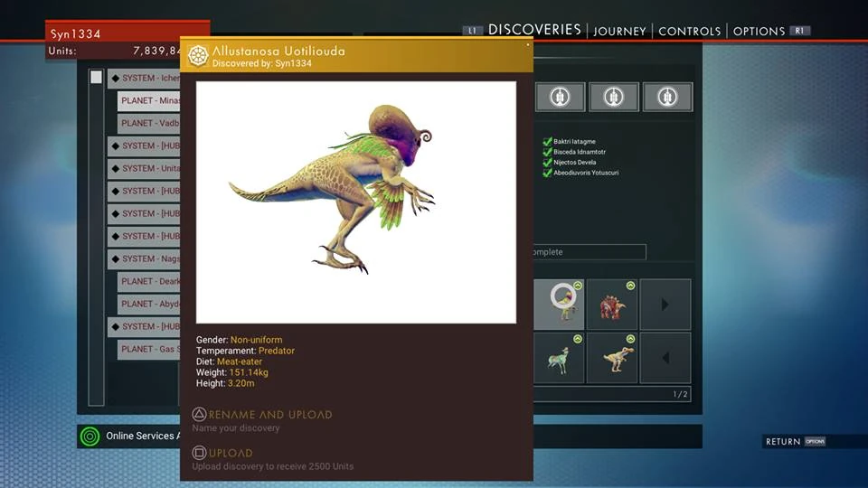
Task: Open the SYSTEM - Unita row
Action: coord(144,169)
